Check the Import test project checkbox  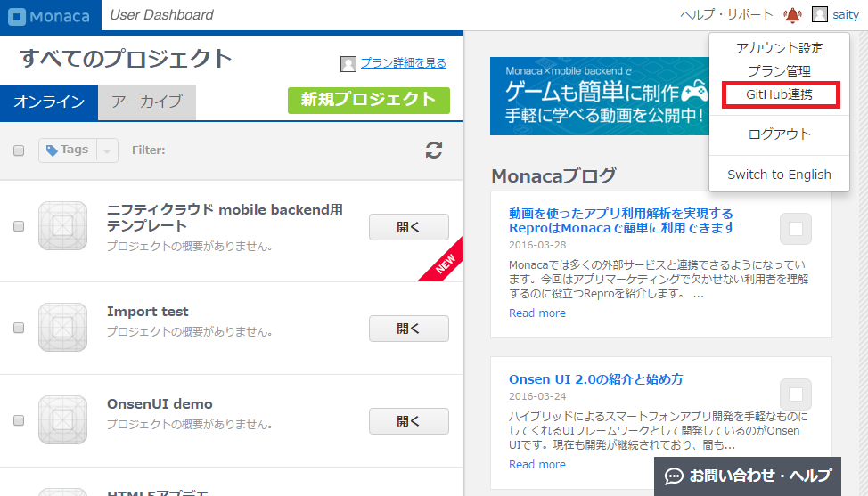tap(19, 328)
